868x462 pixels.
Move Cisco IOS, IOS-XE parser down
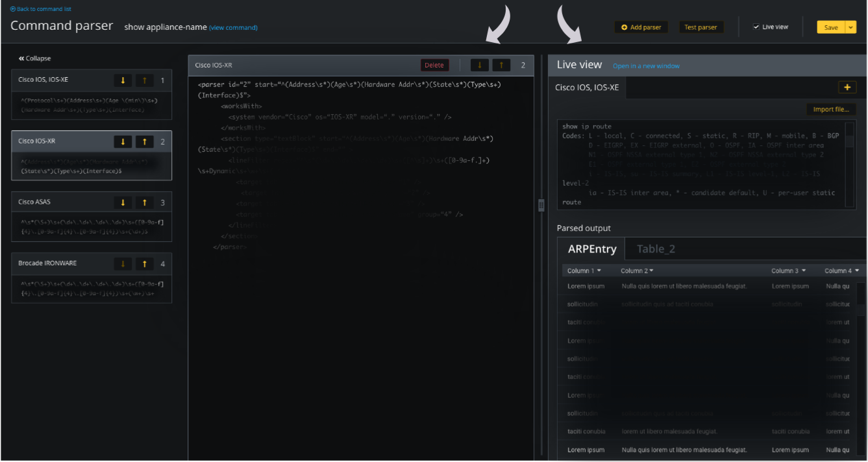tap(123, 80)
